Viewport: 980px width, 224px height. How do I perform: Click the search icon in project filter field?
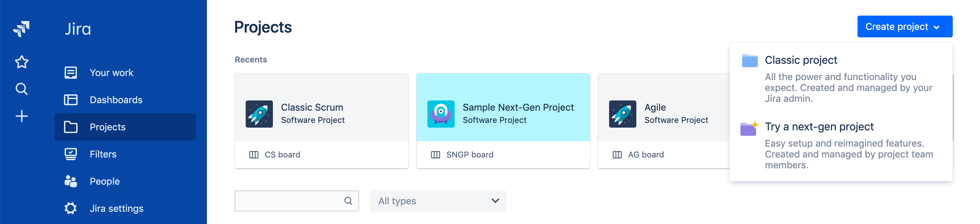coord(348,201)
